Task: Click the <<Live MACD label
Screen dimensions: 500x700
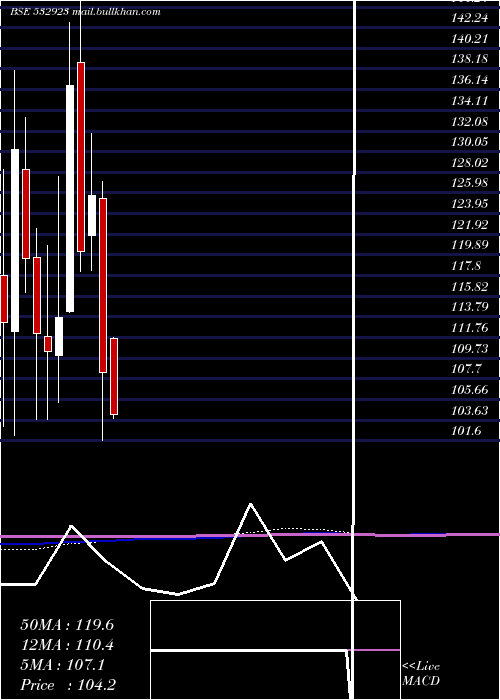Action: (x=421, y=674)
